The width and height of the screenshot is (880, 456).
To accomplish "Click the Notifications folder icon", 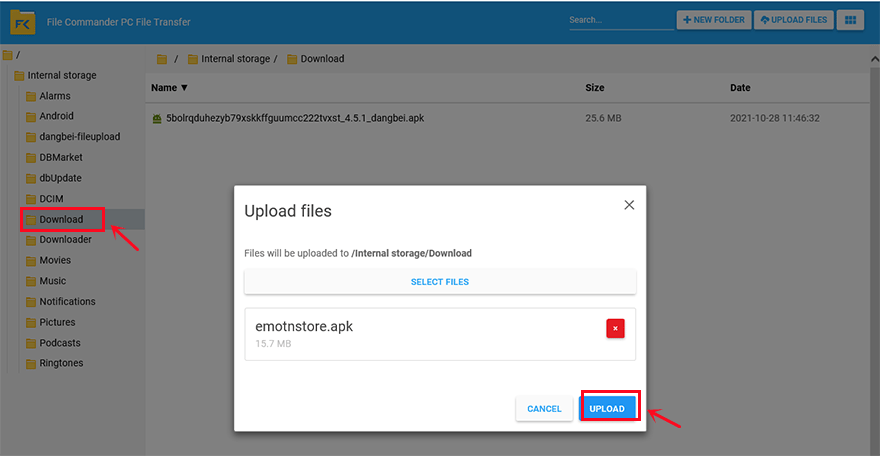I will (31, 302).
